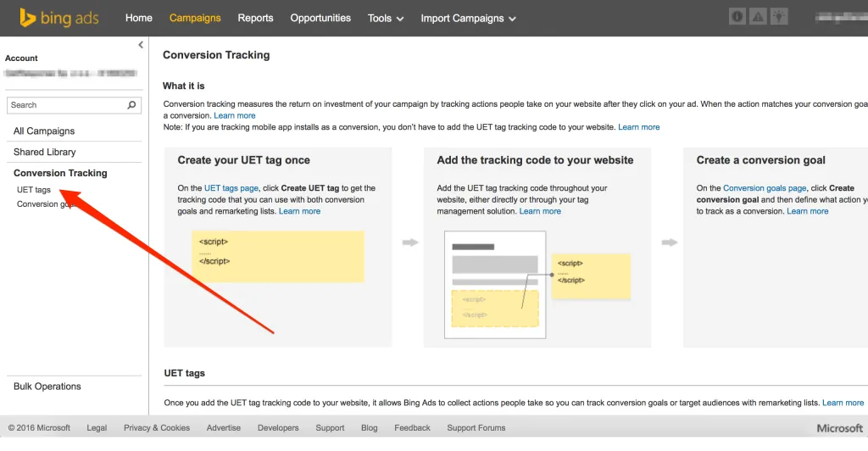The width and height of the screenshot is (868, 451).
Task: Follow the Conversion goals page link
Action: tap(764, 188)
